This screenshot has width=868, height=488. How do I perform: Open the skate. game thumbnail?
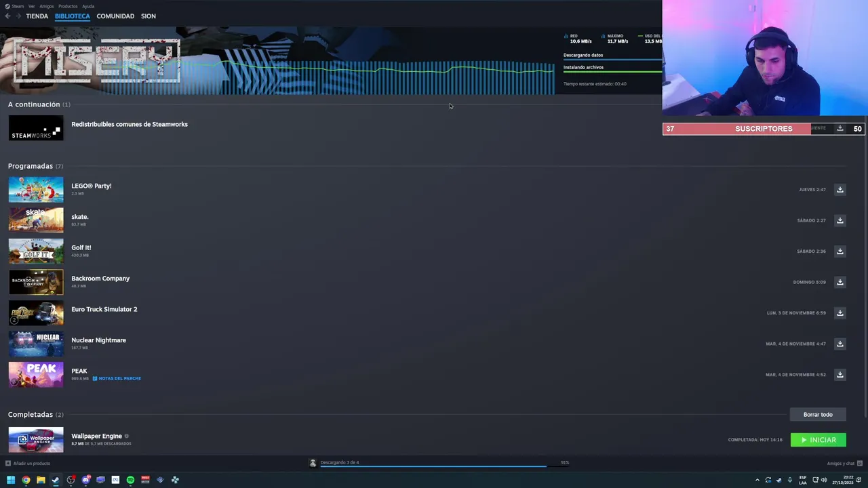coord(36,220)
